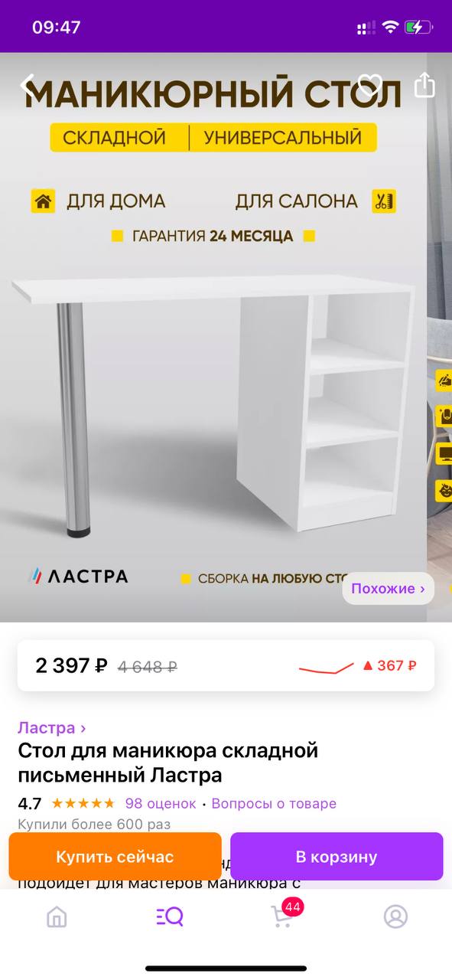
Task: Tap the Wi-Fi status icon
Action: pos(391,28)
